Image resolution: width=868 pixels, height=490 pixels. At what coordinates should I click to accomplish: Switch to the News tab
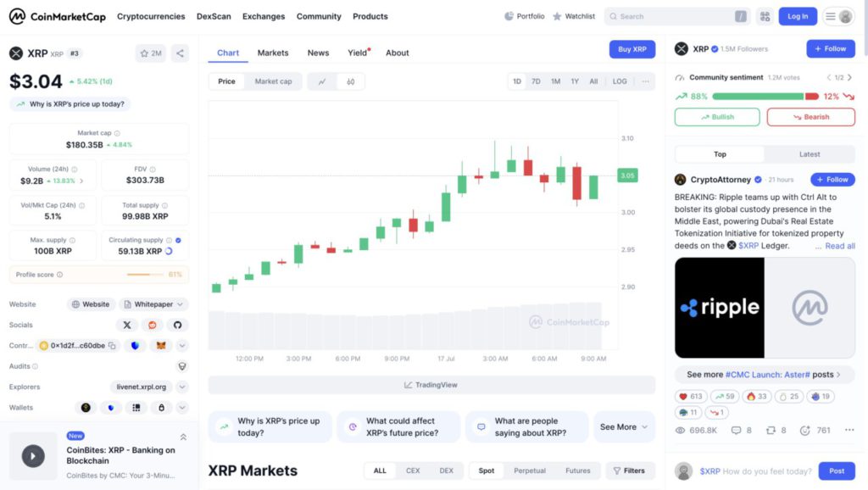[x=318, y=53]
